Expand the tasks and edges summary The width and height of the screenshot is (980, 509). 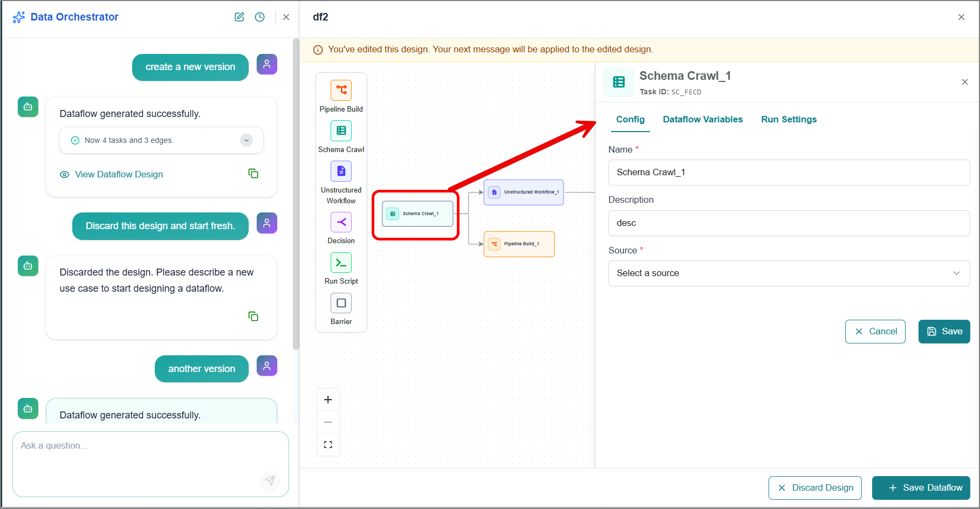(246, 140)
